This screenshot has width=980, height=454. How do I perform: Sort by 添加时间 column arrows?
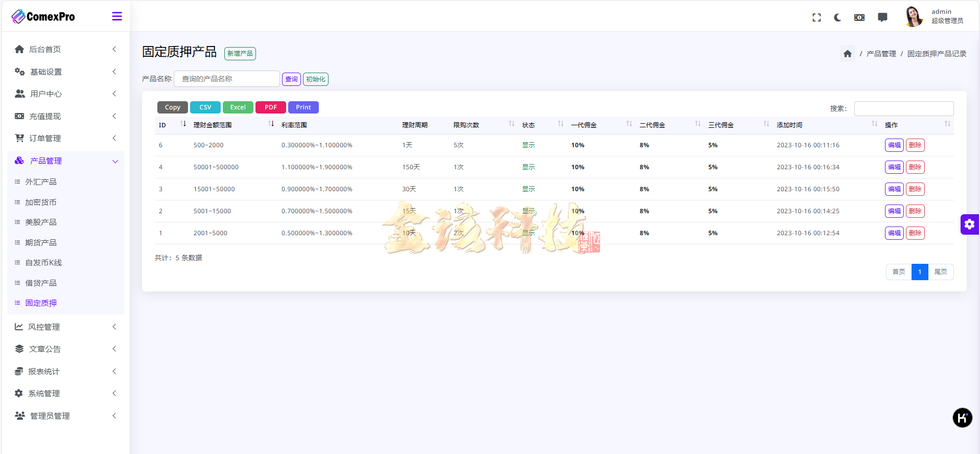875,124
